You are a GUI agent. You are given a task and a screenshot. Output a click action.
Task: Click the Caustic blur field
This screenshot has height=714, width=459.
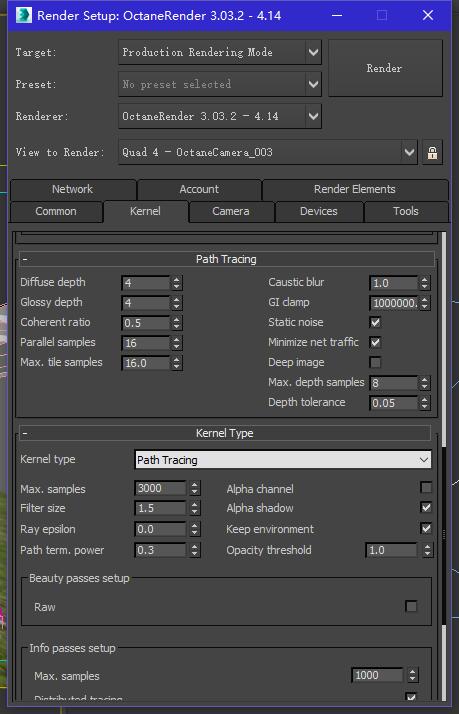394,283
